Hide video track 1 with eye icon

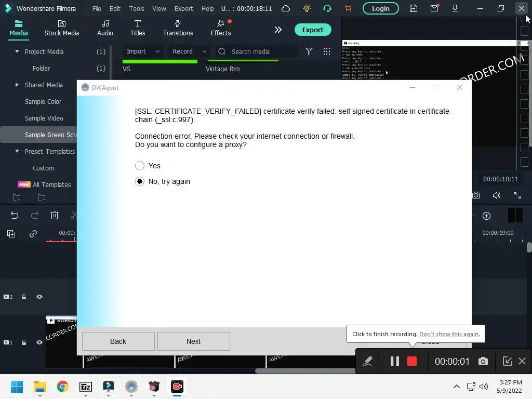[39, 342]
